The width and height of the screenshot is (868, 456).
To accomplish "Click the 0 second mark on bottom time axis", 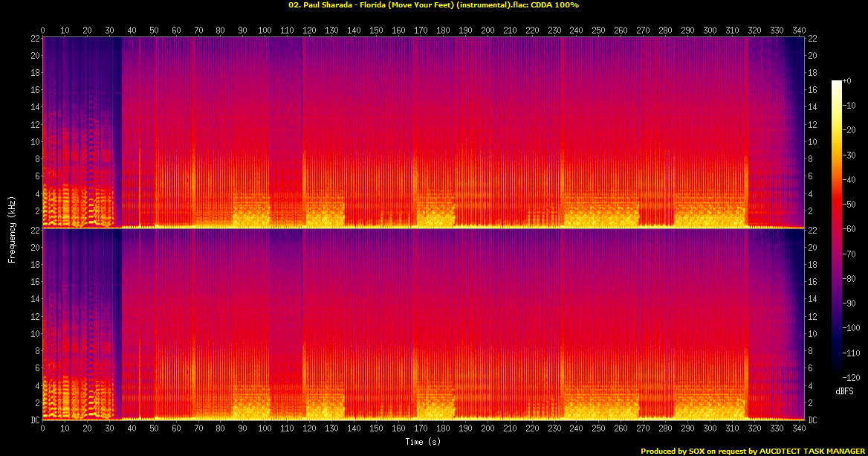I will pyautogui.click(x=43, y=430).
